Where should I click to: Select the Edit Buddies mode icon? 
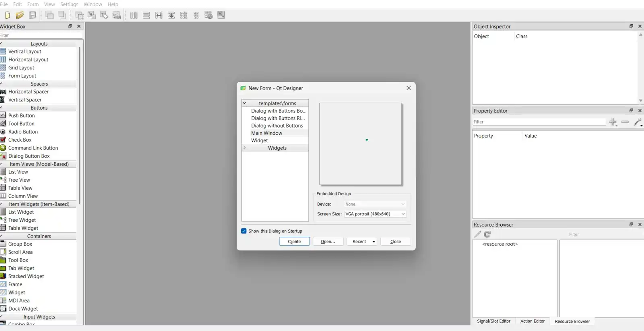[x=104, y=15]
